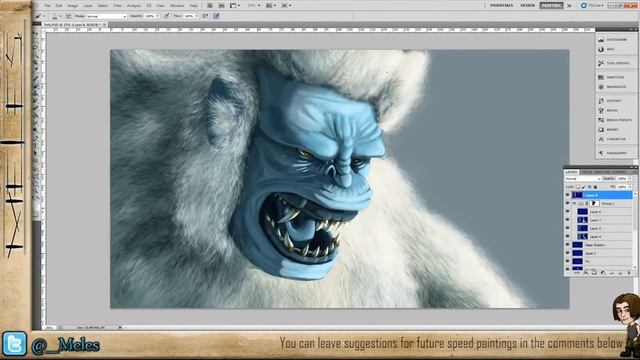Open the Filter menu

[x=118, y=6]
